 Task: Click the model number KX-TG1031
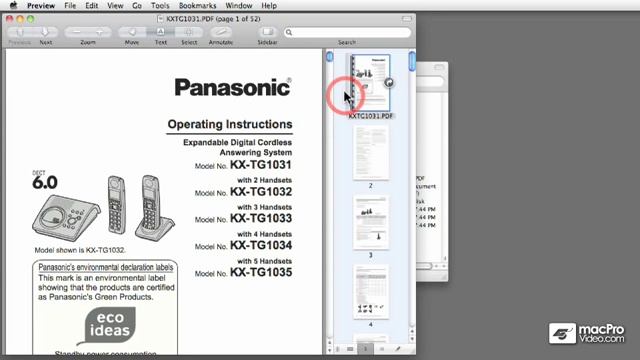(261, 164)
